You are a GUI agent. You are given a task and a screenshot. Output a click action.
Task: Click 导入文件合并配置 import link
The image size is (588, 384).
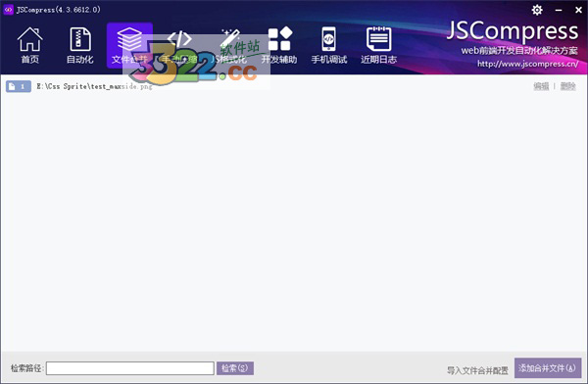click(477, 370)
